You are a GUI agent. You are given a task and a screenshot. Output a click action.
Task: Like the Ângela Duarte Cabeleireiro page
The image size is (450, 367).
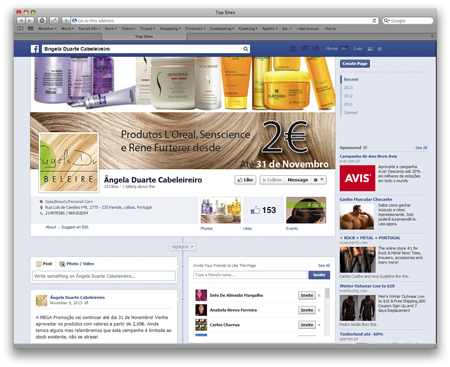[x=245, y=180]
